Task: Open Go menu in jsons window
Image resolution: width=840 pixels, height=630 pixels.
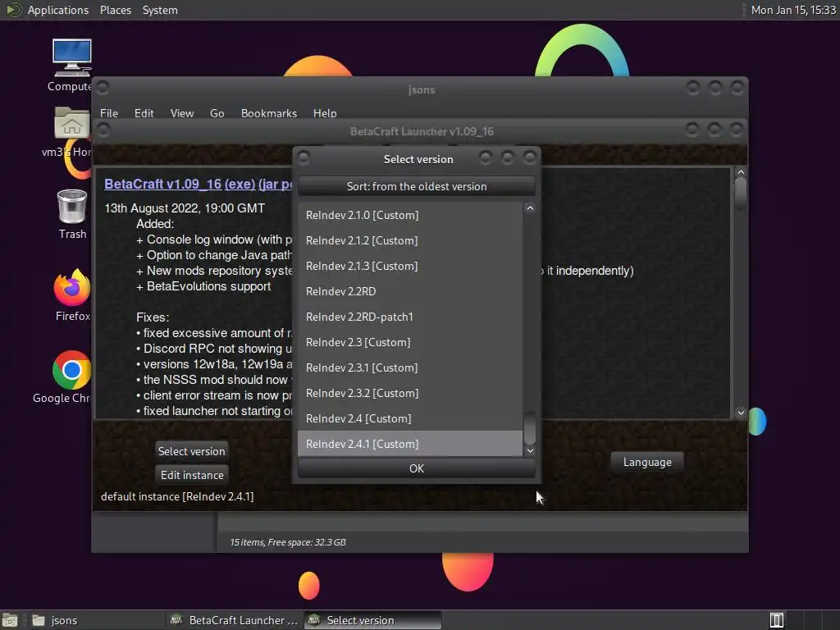Action: click(217, 113)
